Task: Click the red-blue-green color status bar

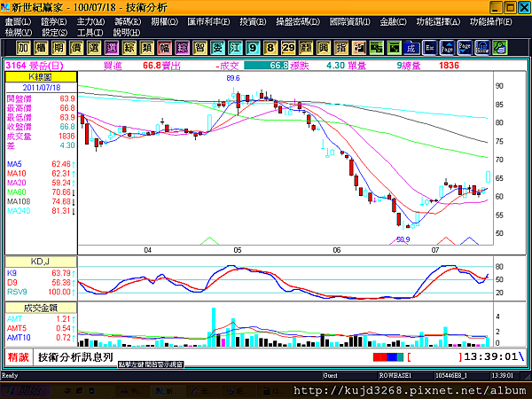Action: tap(388, 357)
